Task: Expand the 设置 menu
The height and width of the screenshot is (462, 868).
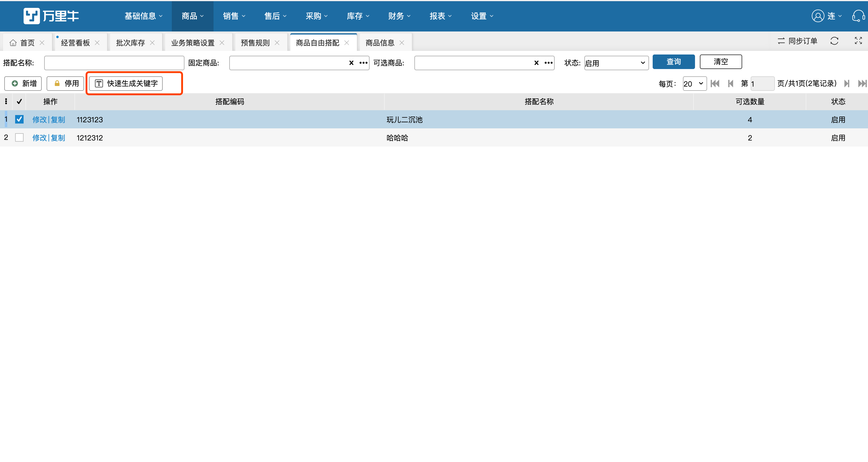Action: click(x=482, y=16)
